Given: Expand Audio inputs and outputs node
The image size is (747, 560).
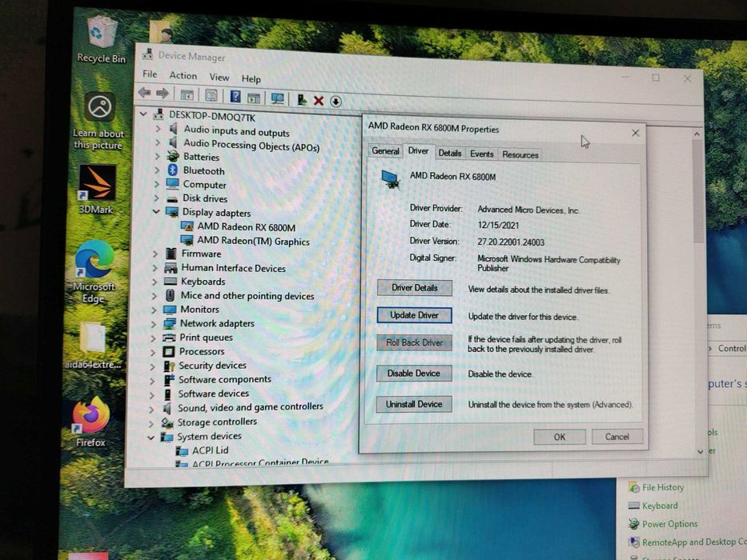Looking at the screenshot, I should click(159, 129).
